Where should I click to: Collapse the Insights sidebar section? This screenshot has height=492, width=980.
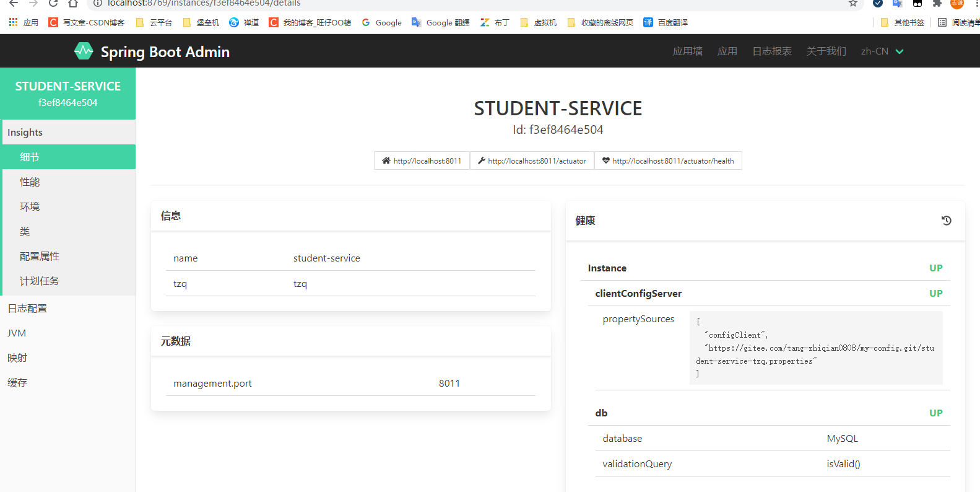click(68, 132)
